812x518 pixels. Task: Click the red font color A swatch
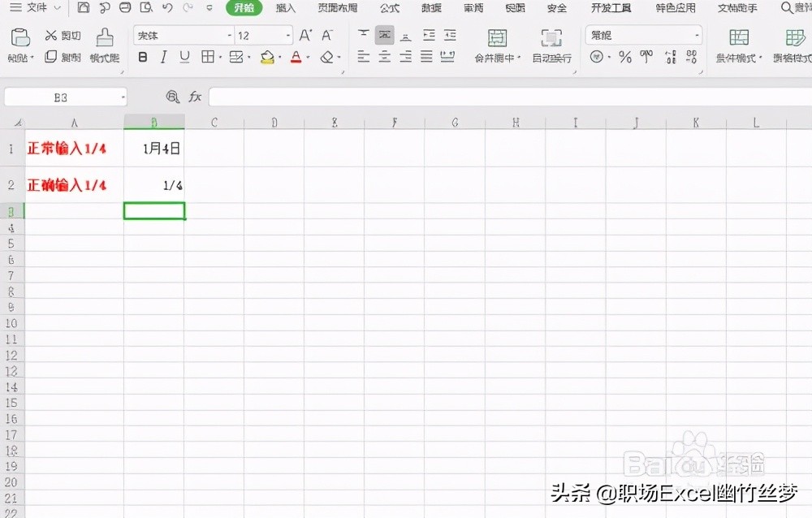[296, 57]
